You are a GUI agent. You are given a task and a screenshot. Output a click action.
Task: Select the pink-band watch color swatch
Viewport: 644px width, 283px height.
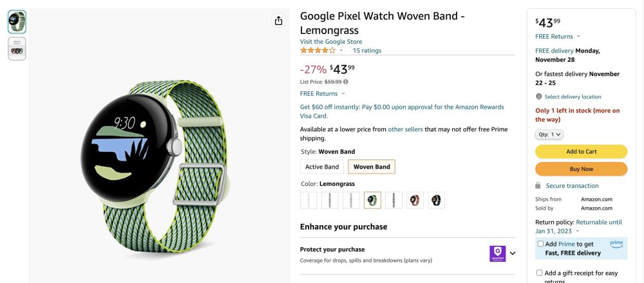pos(415,200)
